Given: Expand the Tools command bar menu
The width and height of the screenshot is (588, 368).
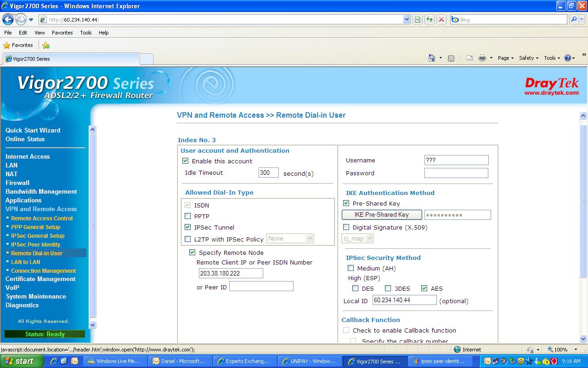Looking at the screenshot, I should coord(552,58).
